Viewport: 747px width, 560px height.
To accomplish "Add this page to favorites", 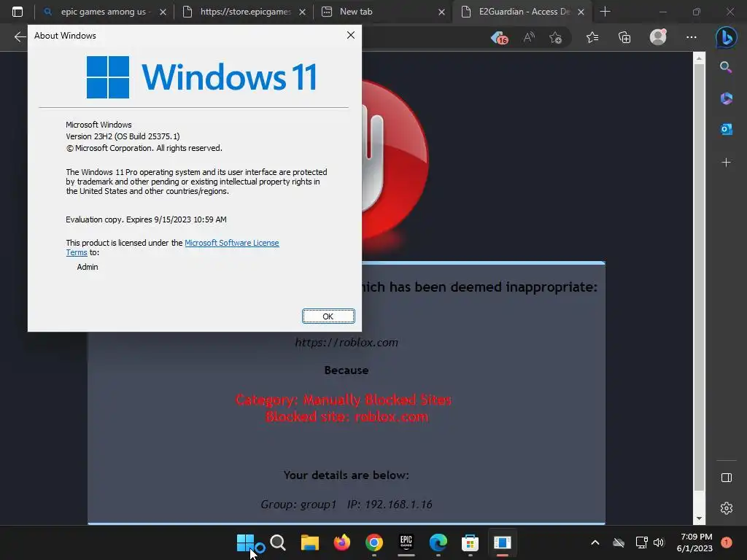I will point(555,37).
